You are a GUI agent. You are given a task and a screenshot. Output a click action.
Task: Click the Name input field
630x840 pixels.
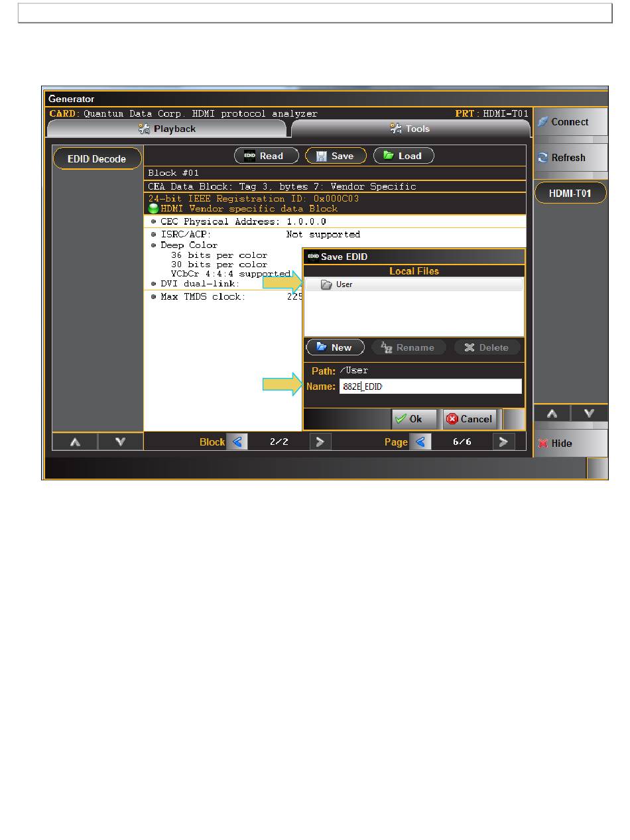430,387
